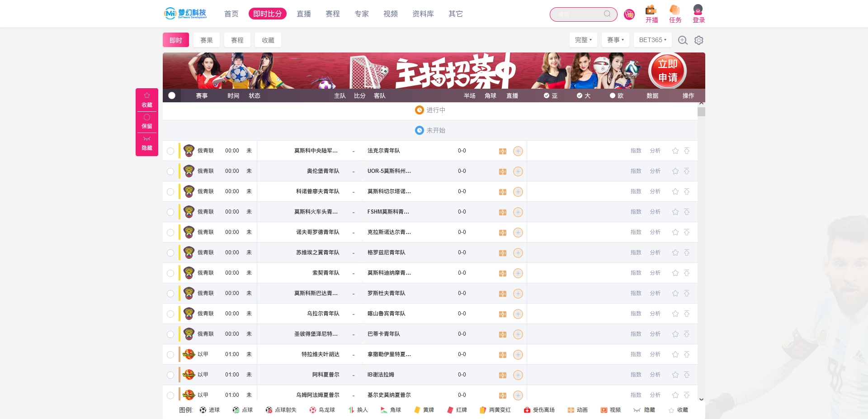Viewport: 868px width, 419px height.
Task: Switch to the 收藏 tab
Action: pyautogui.click(x=268, y=40)
